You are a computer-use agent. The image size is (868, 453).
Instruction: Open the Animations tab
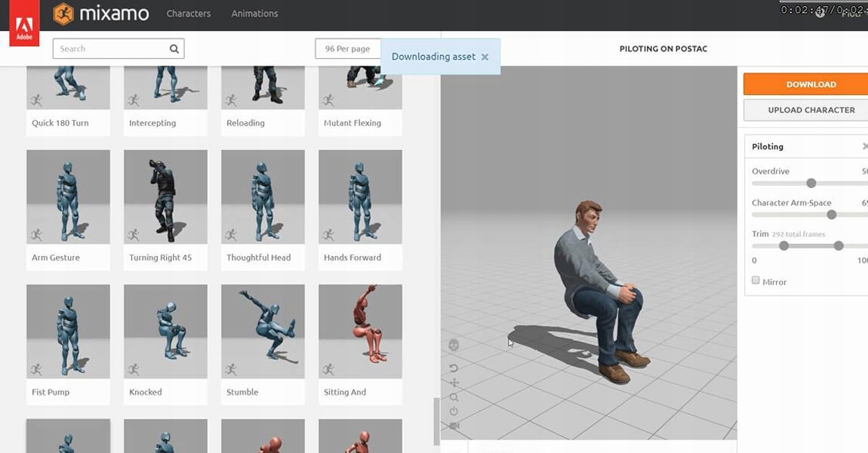[254, 14]
